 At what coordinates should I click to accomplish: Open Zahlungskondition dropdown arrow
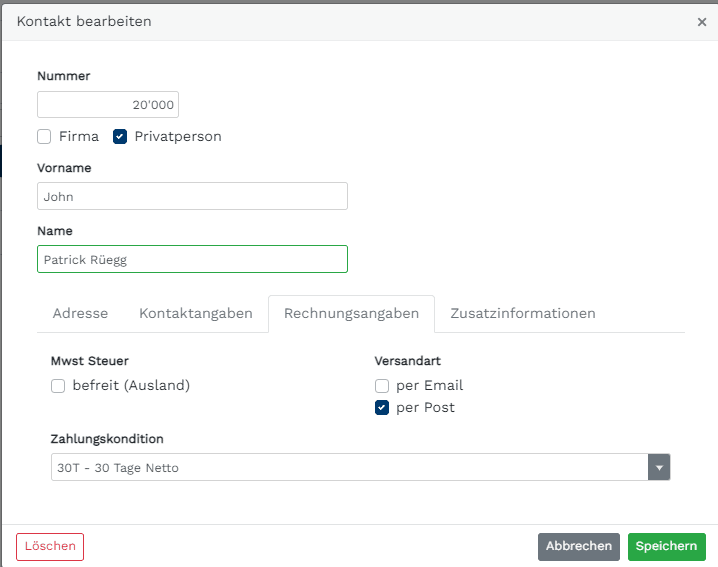659,467
